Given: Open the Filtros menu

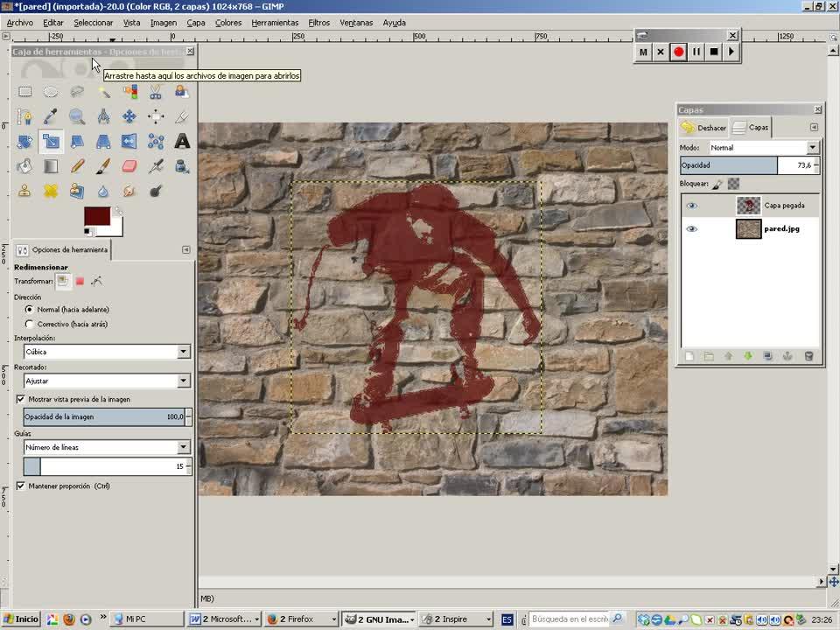Looking at the screenshot, I should [x=318, y=23].
